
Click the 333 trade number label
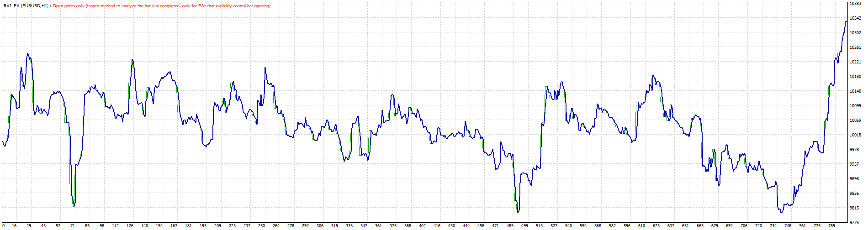(x=349, y=226)
